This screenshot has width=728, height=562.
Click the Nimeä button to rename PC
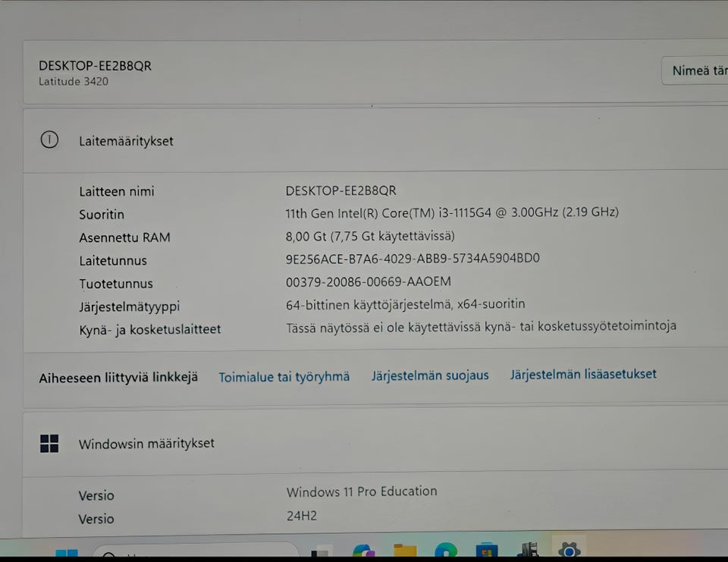[x=695, y=71]
